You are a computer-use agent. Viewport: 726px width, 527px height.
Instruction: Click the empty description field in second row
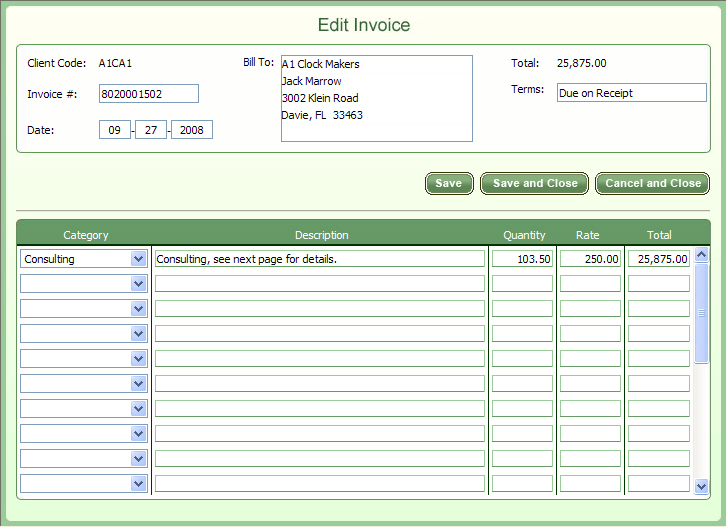(x=319, y=284)
